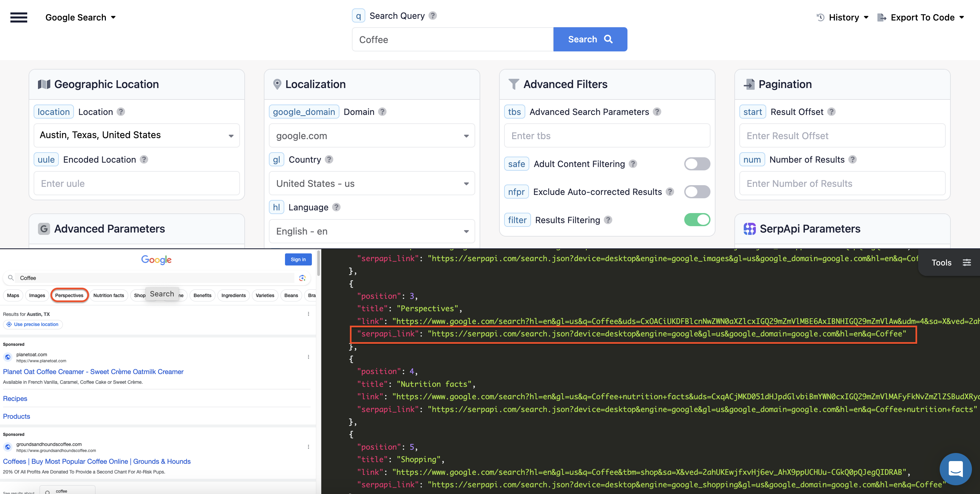This screenshot has height=494, width=980.
Task: Open Google Lens camera in search bar
Action: (x=302, y=278)
